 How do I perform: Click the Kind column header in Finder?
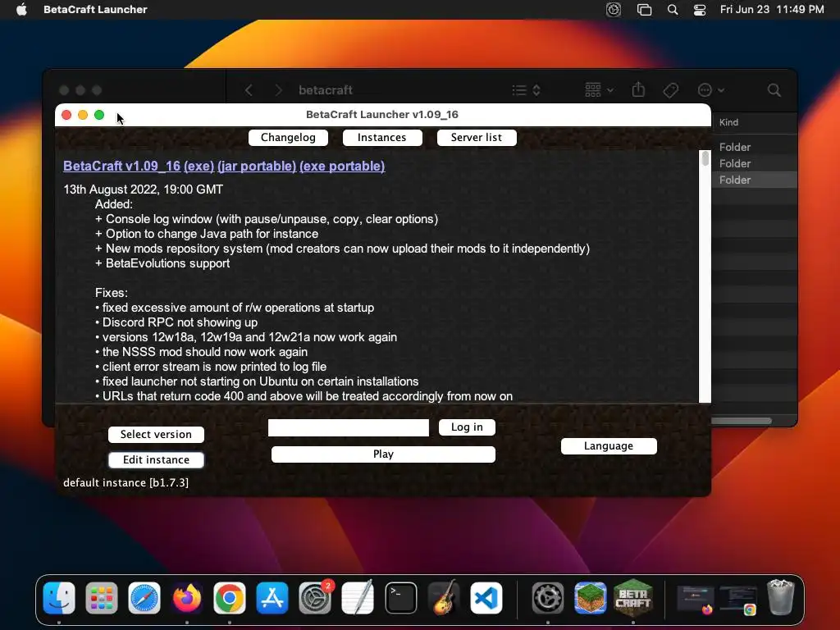[x=728, y=122]
